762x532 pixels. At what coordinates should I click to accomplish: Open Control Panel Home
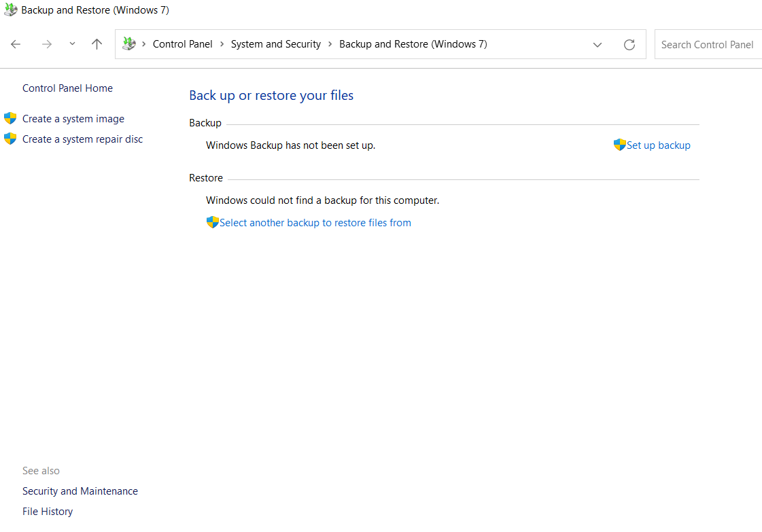67,88
